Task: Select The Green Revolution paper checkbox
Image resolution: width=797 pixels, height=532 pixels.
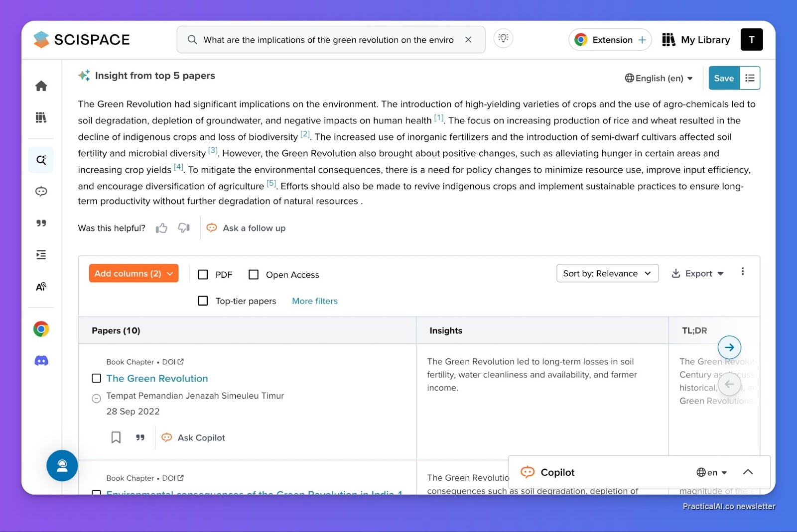Action: point(97,379)
